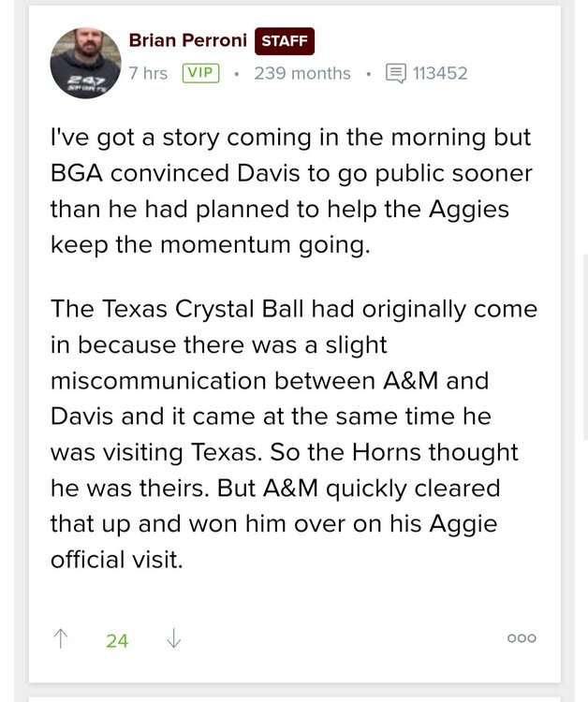This screenshot has width=588, height=702.
Task: Click the "239 months" membership label
Action: 301,73
